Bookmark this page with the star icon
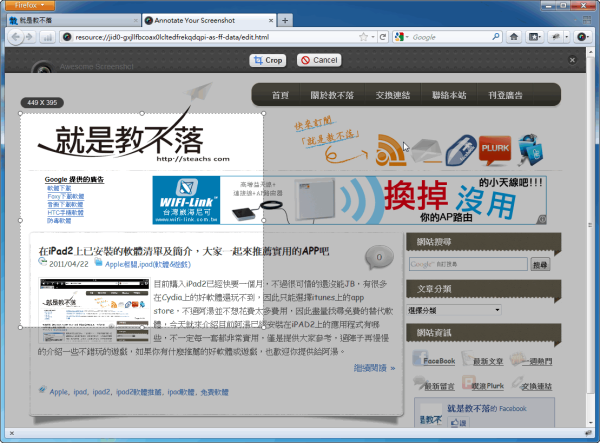This screenshot has width=600, height=443. [x=363, y=37]
